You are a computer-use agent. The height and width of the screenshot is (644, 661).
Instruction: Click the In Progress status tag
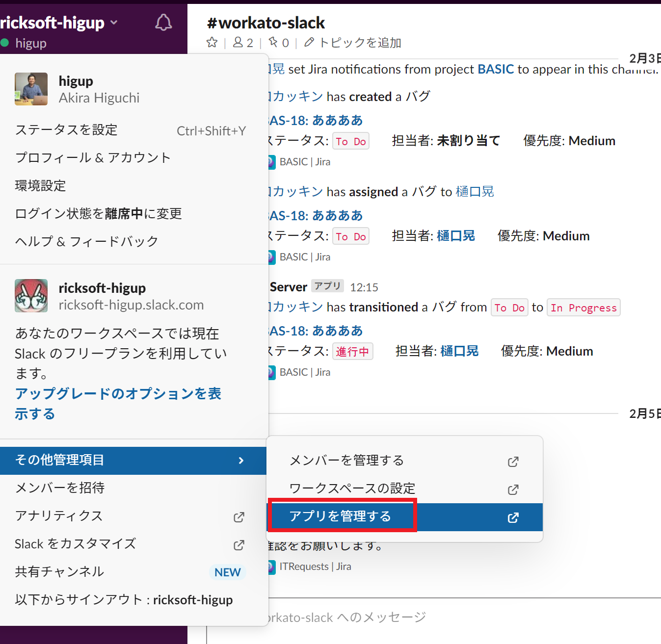[x=583, y=308]
